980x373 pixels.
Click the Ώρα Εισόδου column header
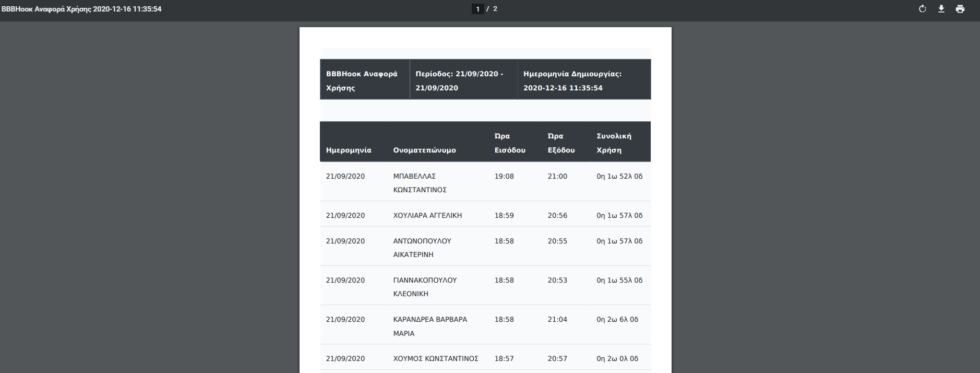point(509,143)
